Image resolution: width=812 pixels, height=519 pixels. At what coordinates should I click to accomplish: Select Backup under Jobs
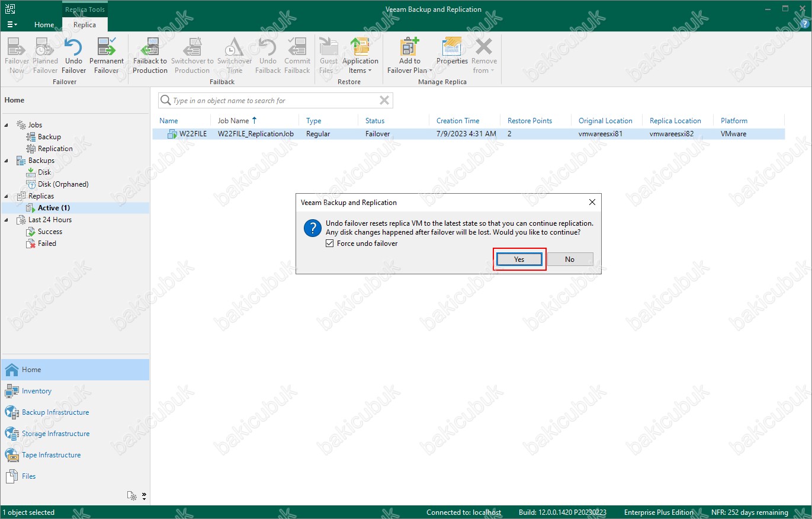coord(49,137)
